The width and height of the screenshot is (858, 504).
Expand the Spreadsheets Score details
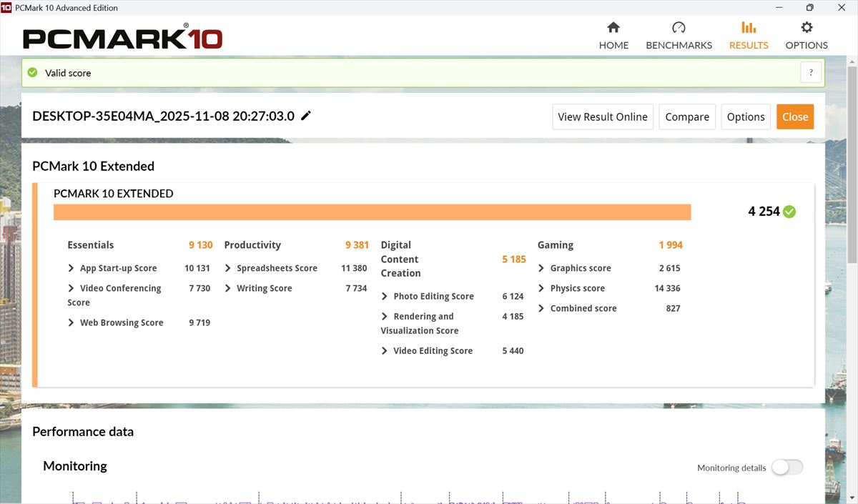tap(228, 268)
